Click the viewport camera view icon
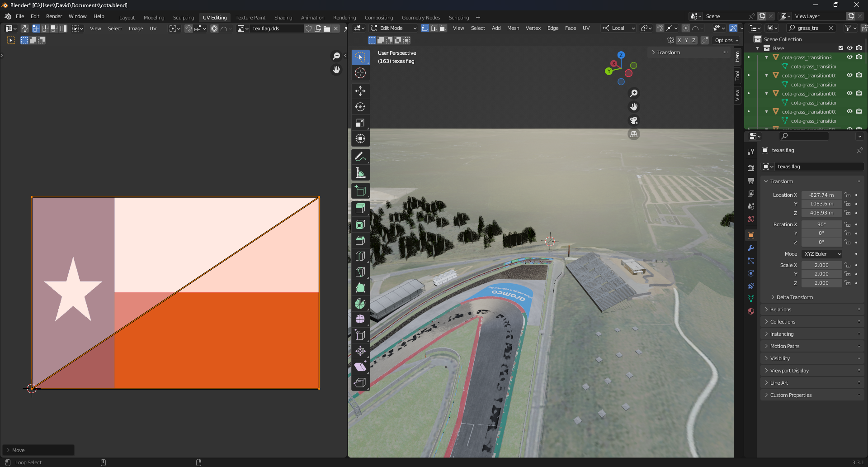Screen dimensions: 868x467 634,120
